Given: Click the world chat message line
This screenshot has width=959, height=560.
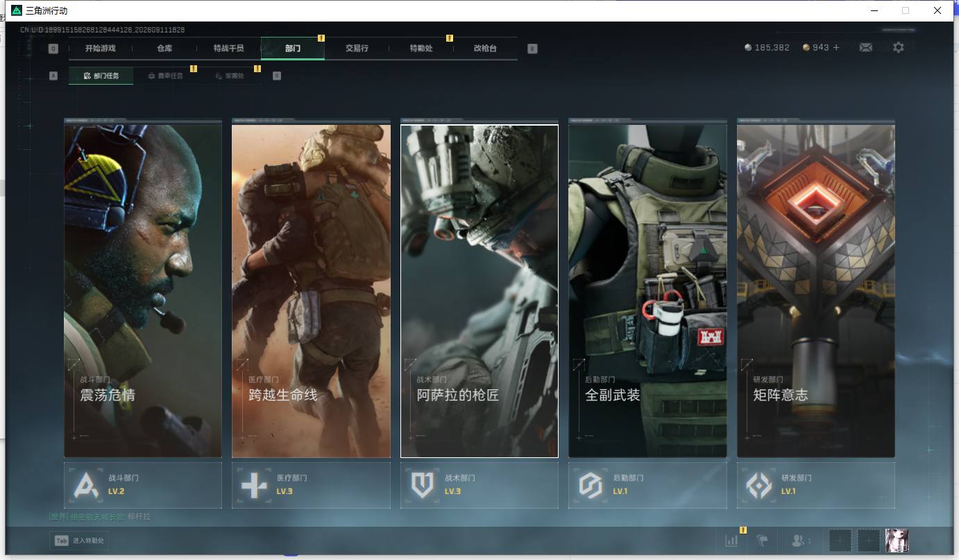Looking at the screenshot, I should [x=100, y=517].
